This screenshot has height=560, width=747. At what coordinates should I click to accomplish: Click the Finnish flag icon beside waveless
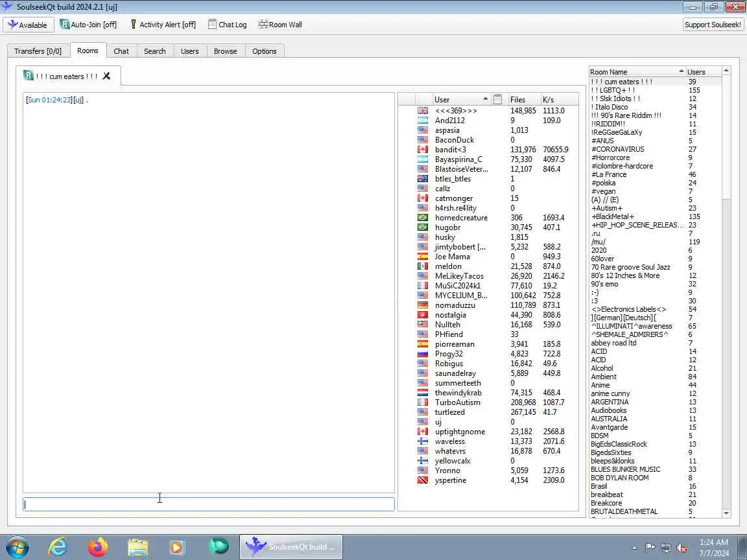(x=423, y=441)
